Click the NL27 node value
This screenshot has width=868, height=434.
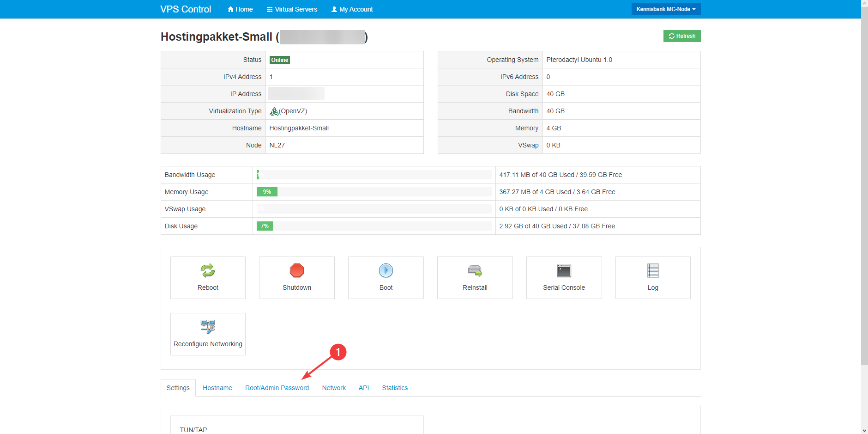[277, 145]
